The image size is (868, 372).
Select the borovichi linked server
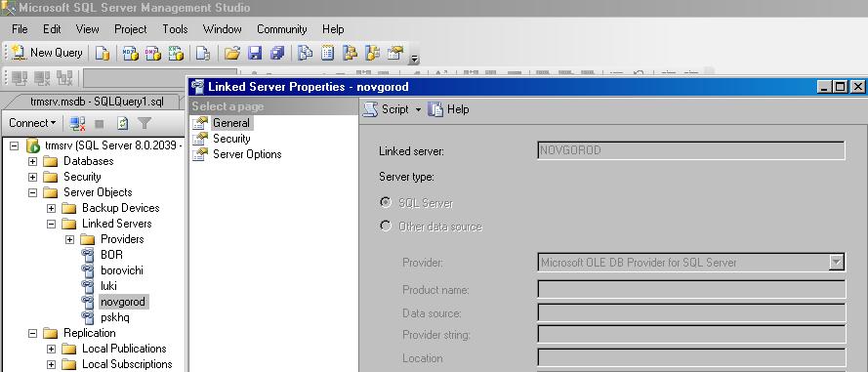tap(122, 270)
